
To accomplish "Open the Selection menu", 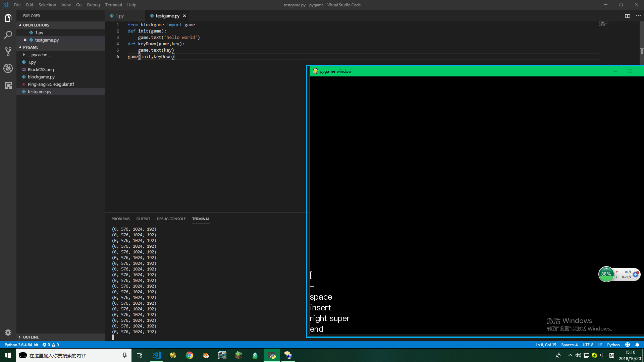I will 47,5.
